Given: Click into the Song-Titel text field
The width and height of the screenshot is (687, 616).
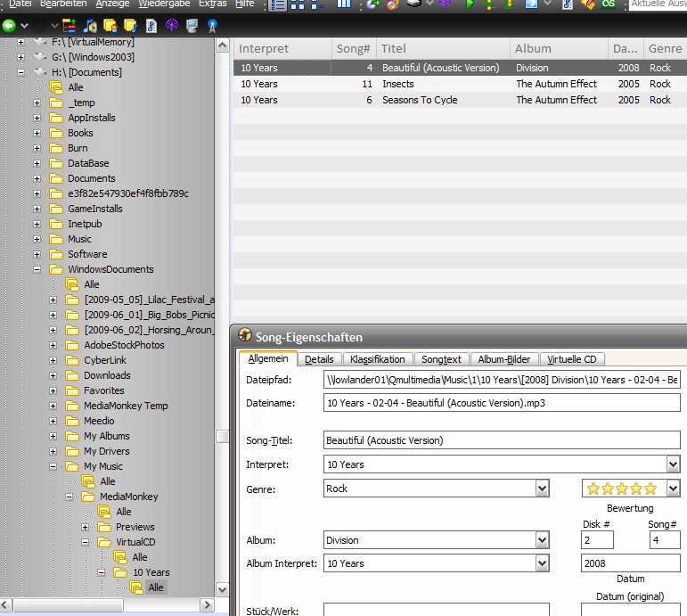Looking at the screenshot, I should pos(501,440).
